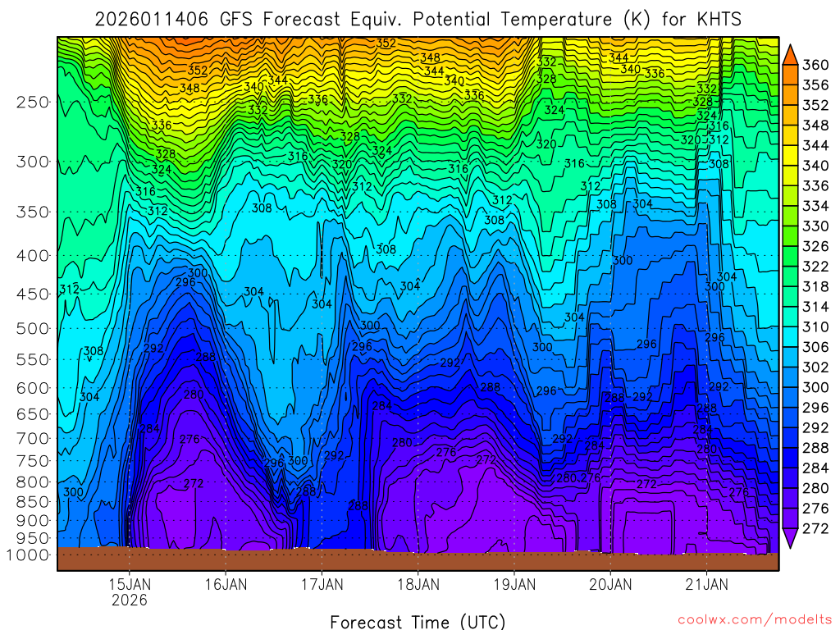This screenshot has height=630, width=840.
Task: Select the 16JAN date label
Action: point(226,584)
